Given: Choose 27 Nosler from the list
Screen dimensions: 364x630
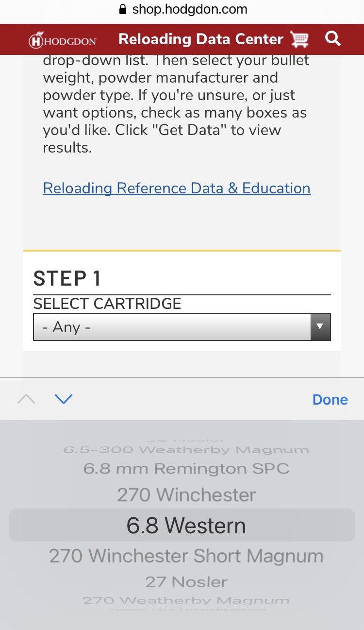Looking at the screenshot, I should click(186, 581).
